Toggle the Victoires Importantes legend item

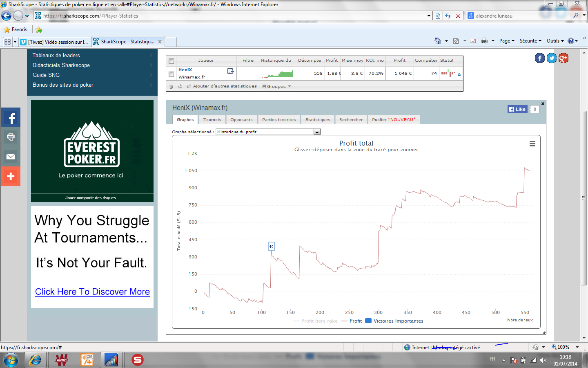[394, 321]
